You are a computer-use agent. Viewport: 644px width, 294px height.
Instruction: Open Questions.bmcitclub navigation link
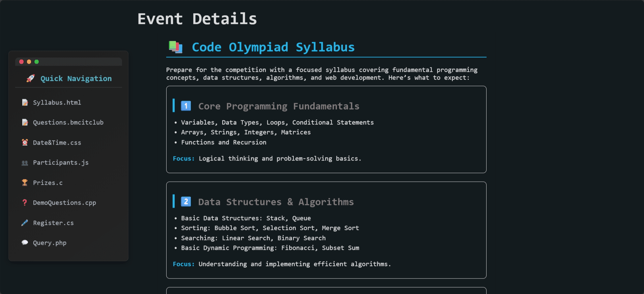68,122
